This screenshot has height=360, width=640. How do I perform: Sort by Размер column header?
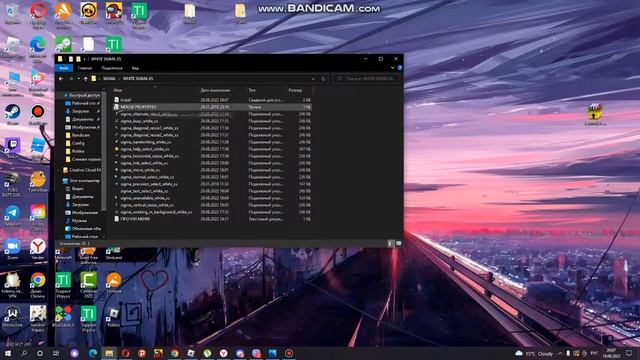(299, 90)
